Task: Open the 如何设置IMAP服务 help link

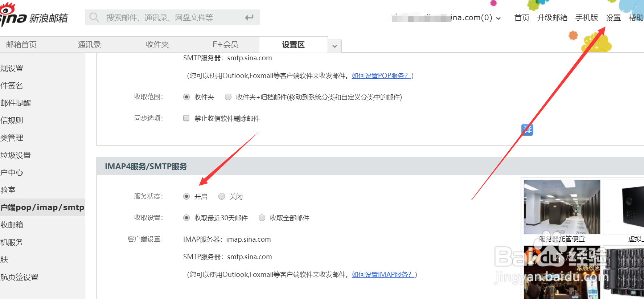Action: point(383,274)
